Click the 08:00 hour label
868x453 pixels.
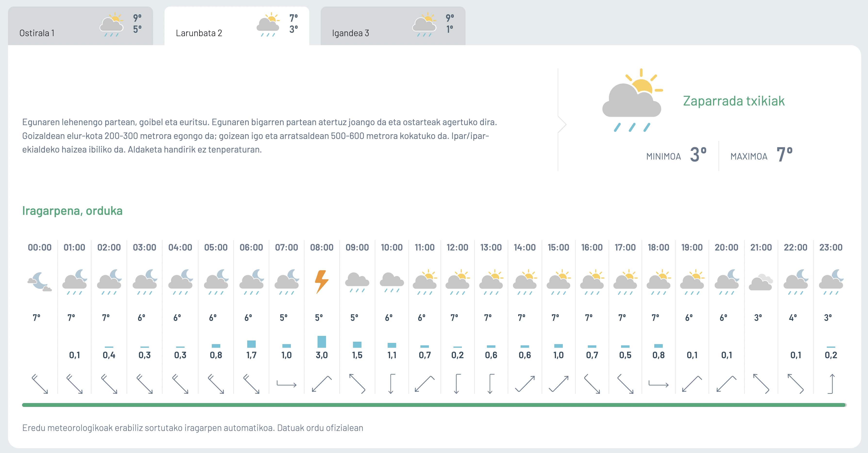coord(322,248)
